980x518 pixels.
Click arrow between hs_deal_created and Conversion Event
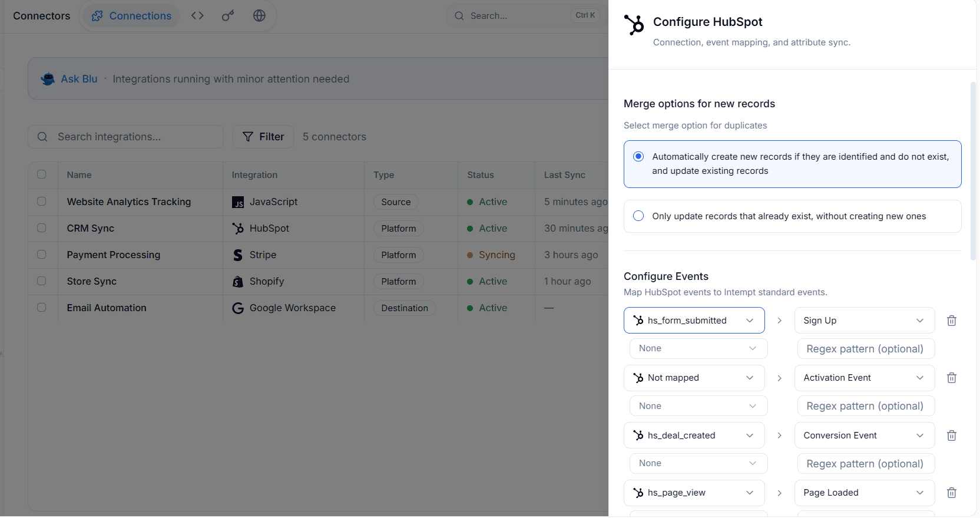780,435
